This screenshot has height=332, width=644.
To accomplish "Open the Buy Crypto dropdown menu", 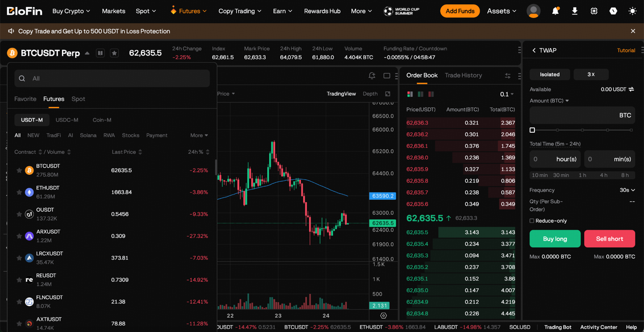I will tap(71, 11).
